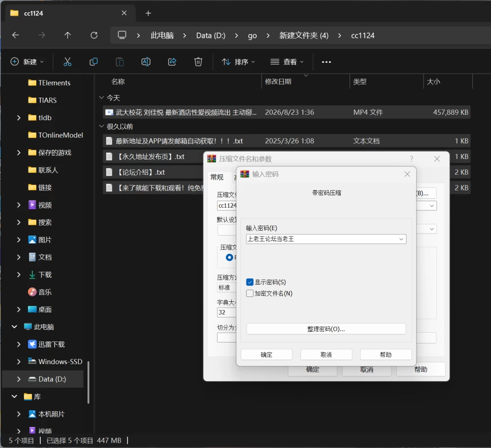Click the Back navigation arrow
The height and width of the screenshot is (448, 491).
tap(15, 35)
